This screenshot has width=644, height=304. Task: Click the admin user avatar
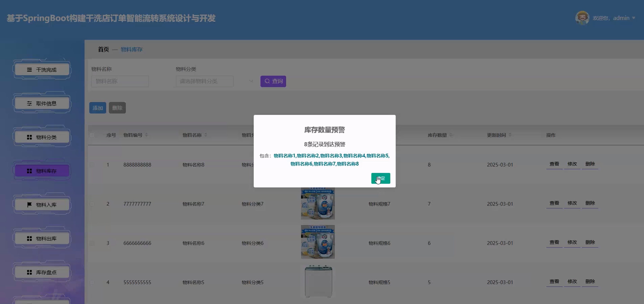582,18
